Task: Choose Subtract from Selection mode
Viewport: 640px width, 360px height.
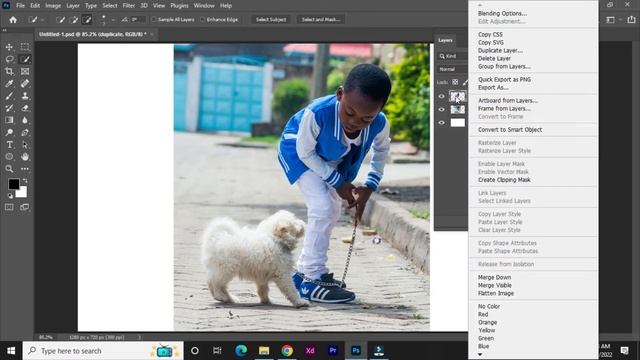Action: point(87,20)
